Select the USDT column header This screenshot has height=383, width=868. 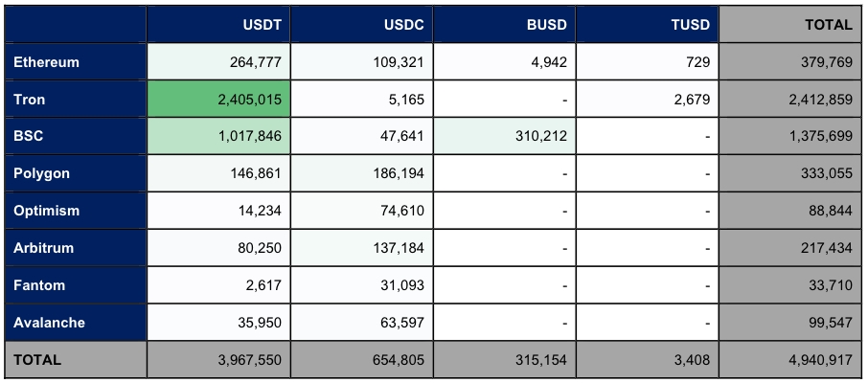218,24
